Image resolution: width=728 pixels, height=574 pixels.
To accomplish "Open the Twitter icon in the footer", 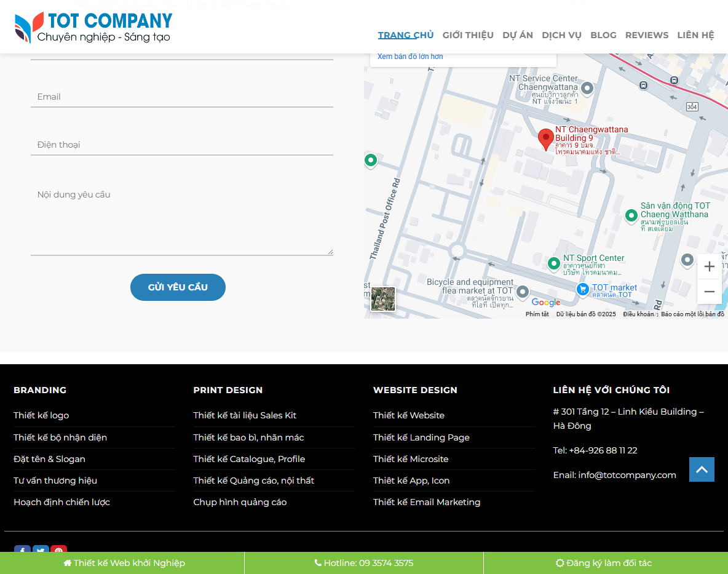I will [41, 551].
